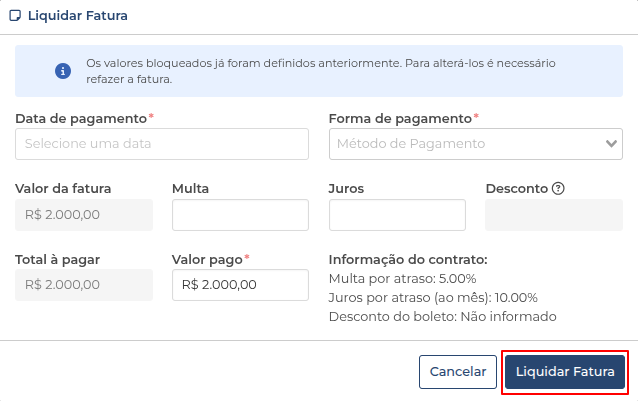Image resolution: width=638 pixels, height=401 pixels.
Task: Click the blocked values info banner text
Action: point(321,71)
